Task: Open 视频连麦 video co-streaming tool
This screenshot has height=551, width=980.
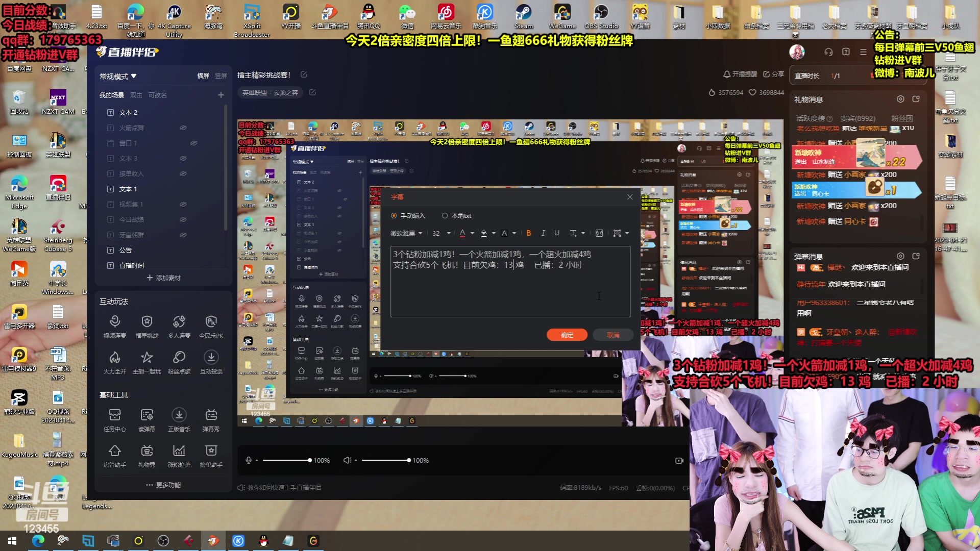Action: 115,327
